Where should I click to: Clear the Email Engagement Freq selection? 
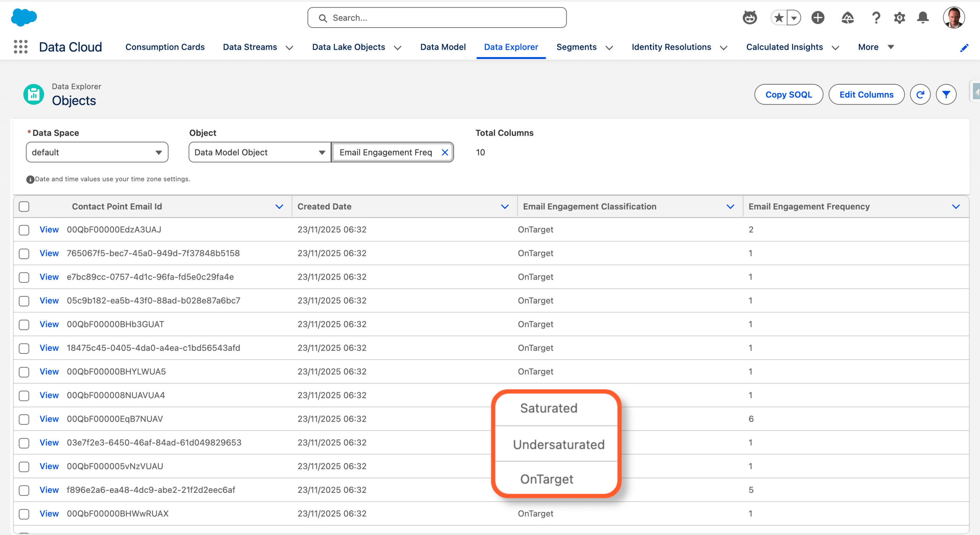pos(445,152)
